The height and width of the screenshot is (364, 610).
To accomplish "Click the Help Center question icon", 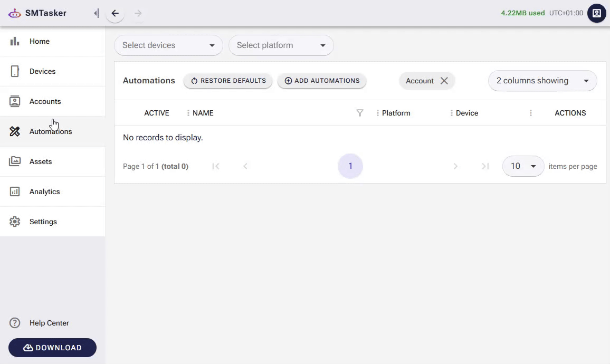I will click(x=15, y=323).
